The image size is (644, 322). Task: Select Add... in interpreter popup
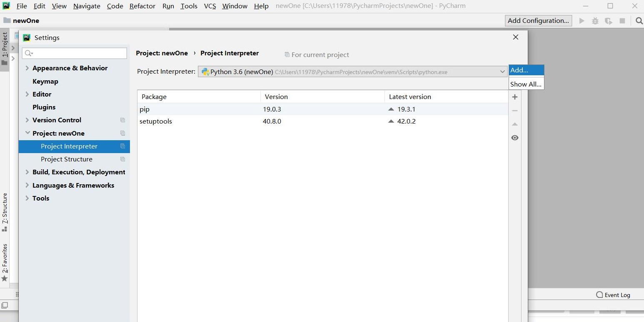pyautogui.click(x=526, y=70)
